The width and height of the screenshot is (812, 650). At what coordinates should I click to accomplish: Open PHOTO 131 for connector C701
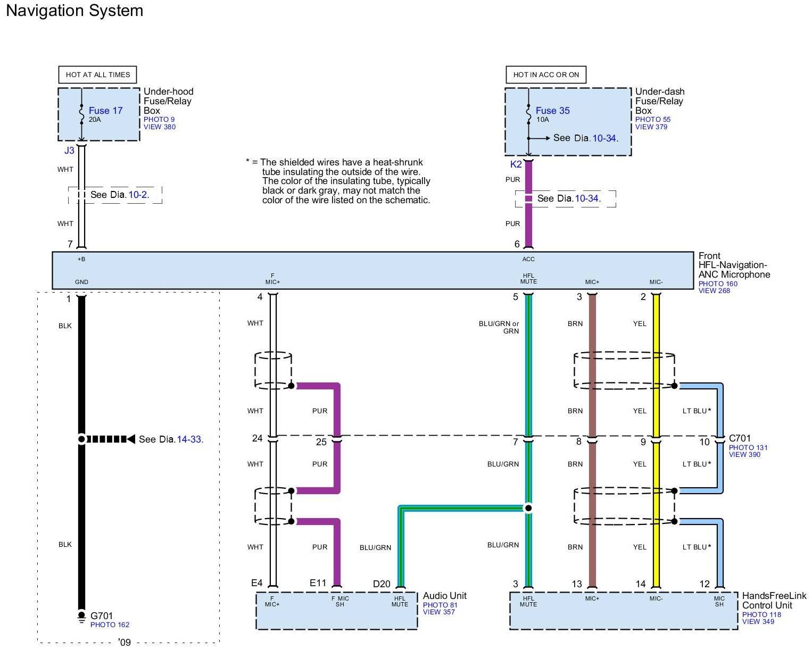[748, 448]
